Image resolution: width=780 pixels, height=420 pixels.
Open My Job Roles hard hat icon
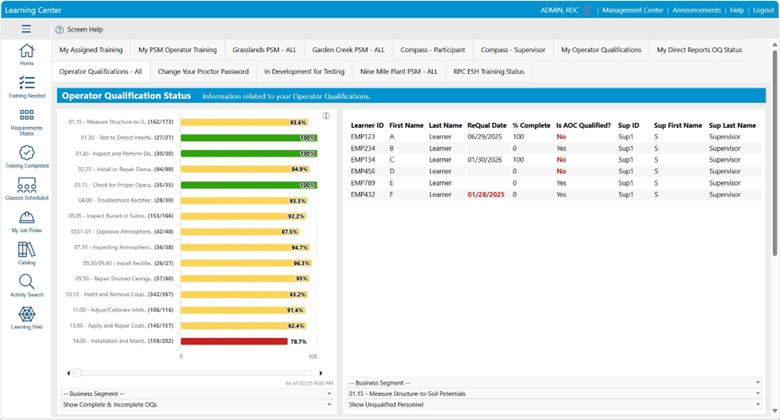click(x=27, y=219)
